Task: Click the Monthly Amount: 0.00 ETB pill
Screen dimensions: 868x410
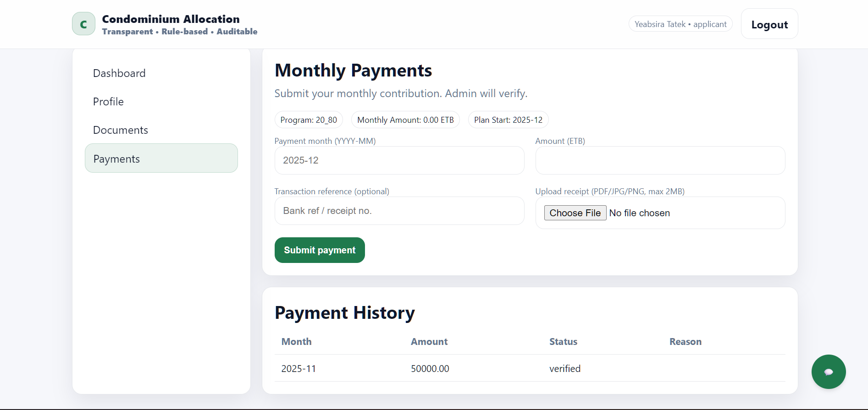Action: (x=405, y=120)
